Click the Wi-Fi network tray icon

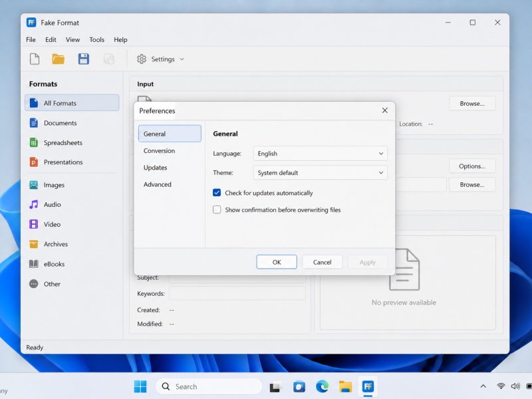point(501,386)
